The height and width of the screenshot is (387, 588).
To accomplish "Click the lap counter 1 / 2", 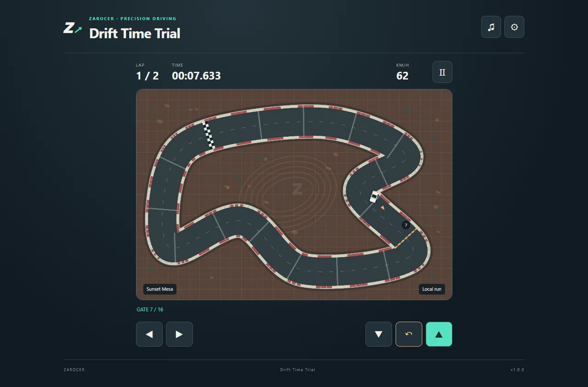I will 147,76.
